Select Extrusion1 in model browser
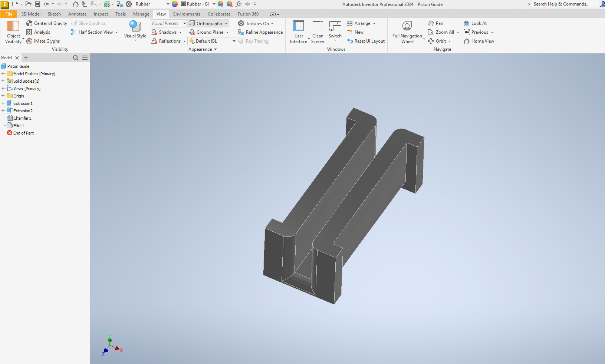The height and width of the screenshot is (364, 605). (23, 103)
